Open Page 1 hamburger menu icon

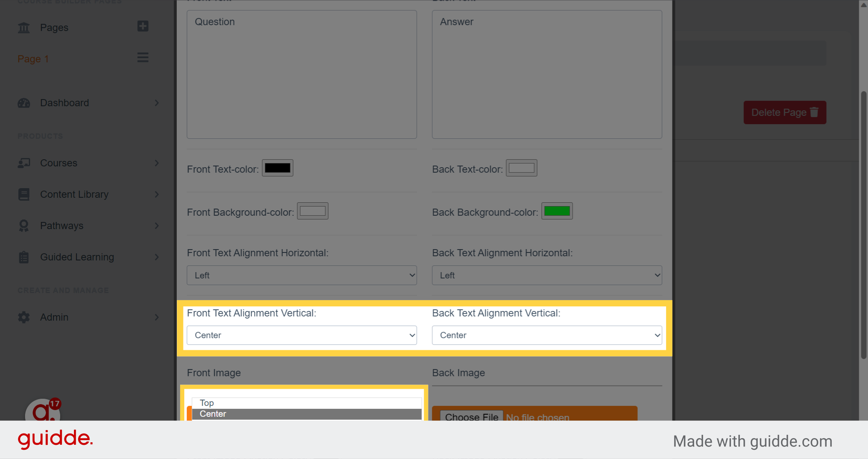click(143, 58)
